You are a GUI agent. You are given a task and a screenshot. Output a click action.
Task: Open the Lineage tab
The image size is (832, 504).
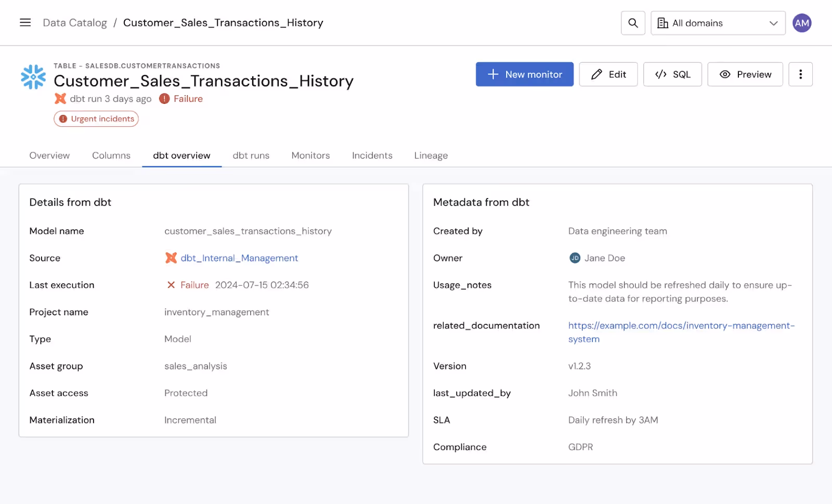coord(431,155)
